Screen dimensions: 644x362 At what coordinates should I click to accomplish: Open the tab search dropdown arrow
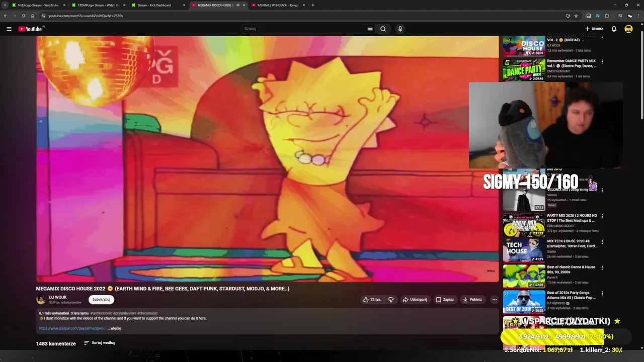tap(5, 5)
